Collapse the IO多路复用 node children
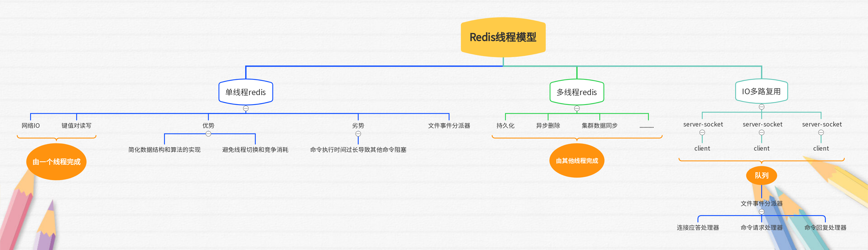The height and width of the screenshot is (250, 868). pyautogui.click(x=761, y=107)
